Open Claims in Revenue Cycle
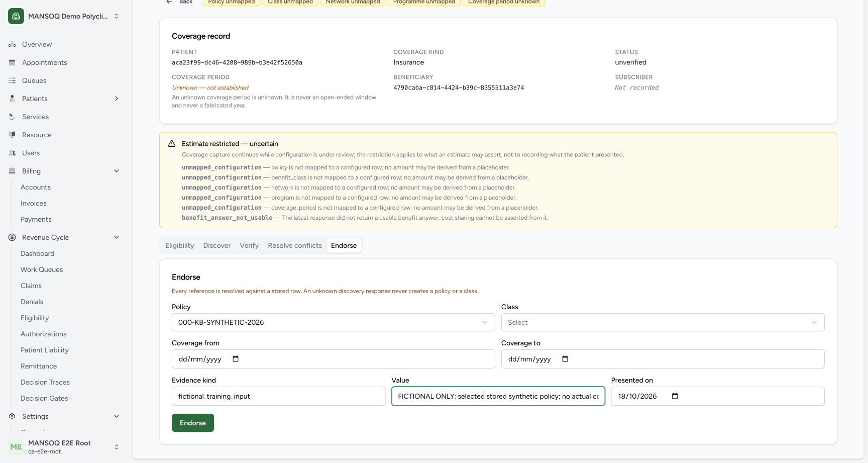The width and height of the screenshot is (868, 463). tap(31, 286)
